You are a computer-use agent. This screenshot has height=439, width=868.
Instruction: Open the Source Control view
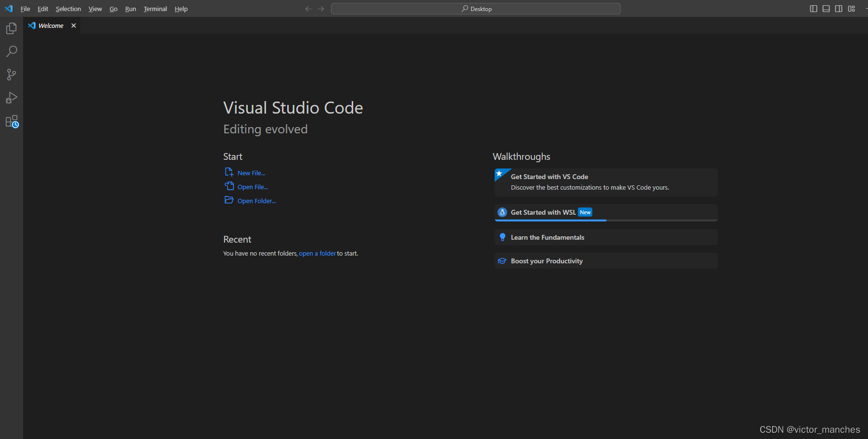tap(12, 75)
